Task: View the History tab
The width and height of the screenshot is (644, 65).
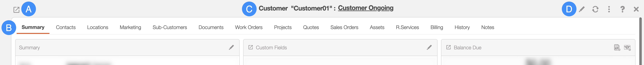Action: 462,27
